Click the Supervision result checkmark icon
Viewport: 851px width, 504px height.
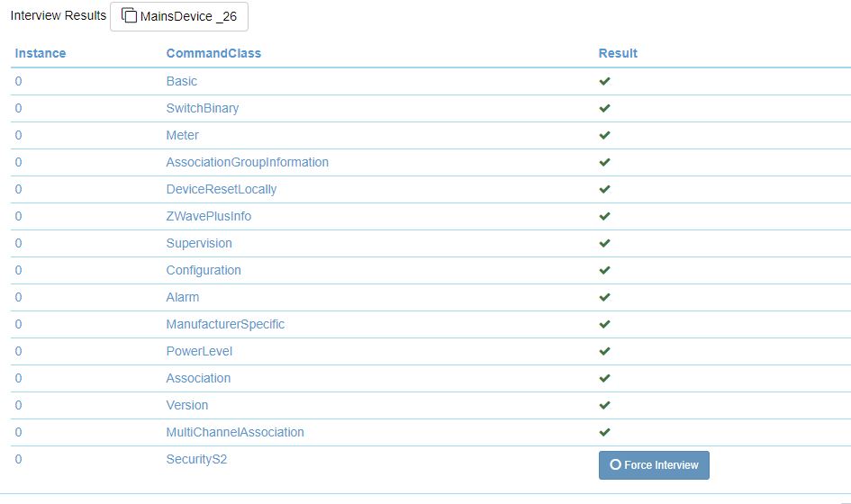click(605, 243)
